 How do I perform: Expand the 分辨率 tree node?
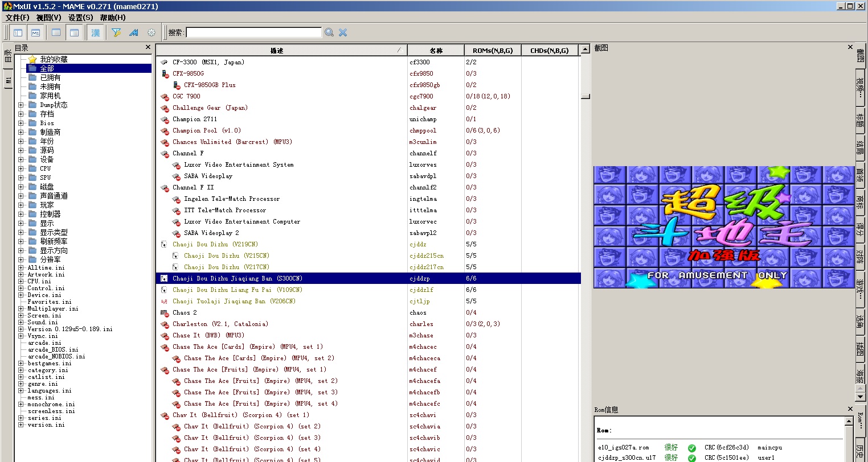click(x=21, y=259)
